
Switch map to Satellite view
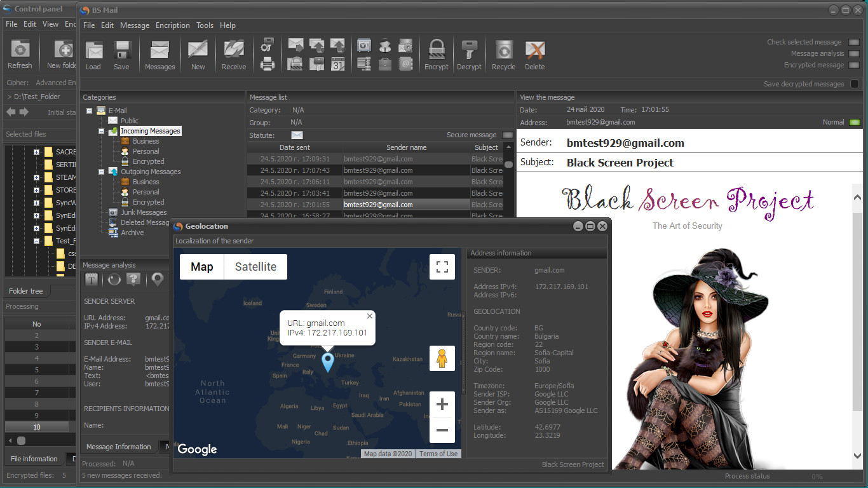coord(255,267)
